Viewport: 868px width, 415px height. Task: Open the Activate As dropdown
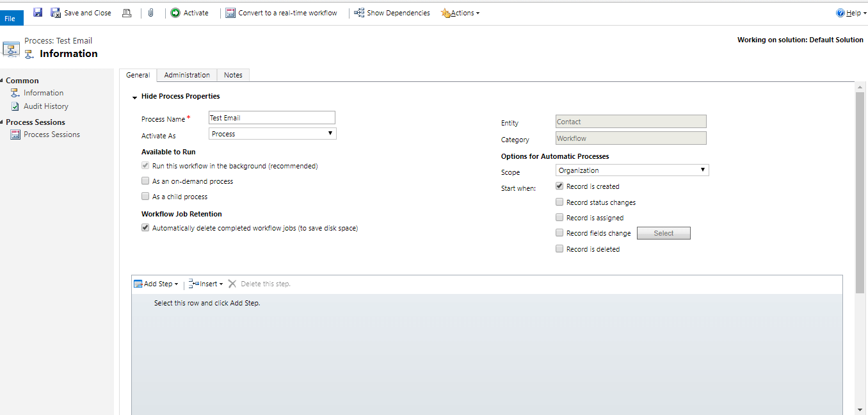click(x=273, y=134)
